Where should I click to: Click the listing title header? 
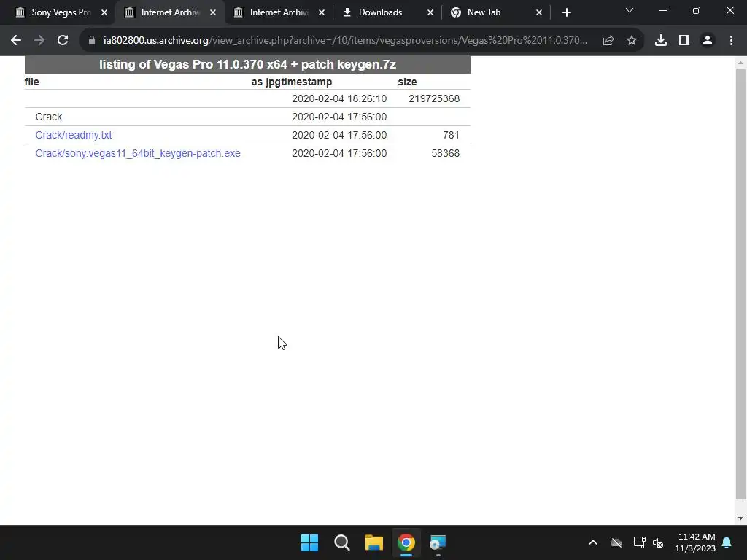pyautogui.click(x=247, y=64)
